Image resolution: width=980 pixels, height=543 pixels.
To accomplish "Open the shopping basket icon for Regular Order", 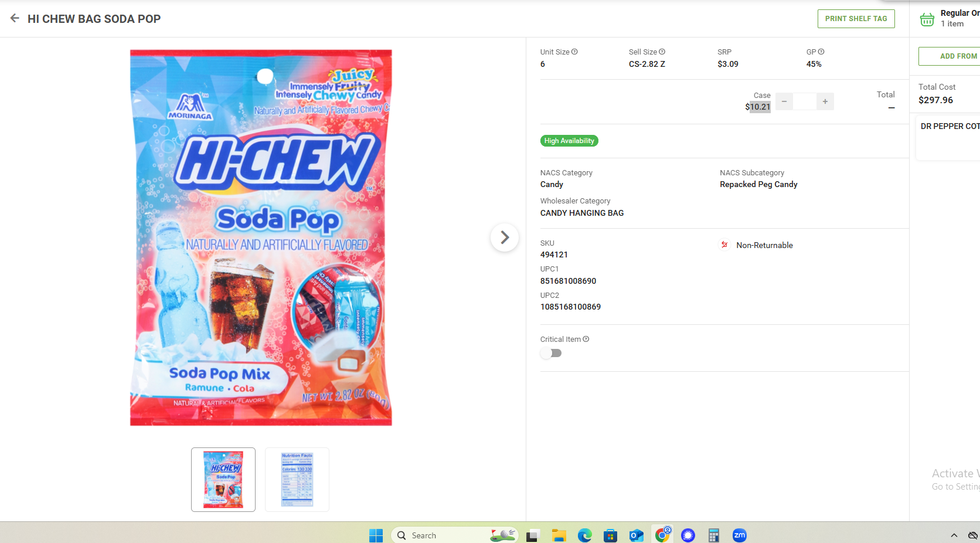I will pyautogui.click(x=927, y=19).
